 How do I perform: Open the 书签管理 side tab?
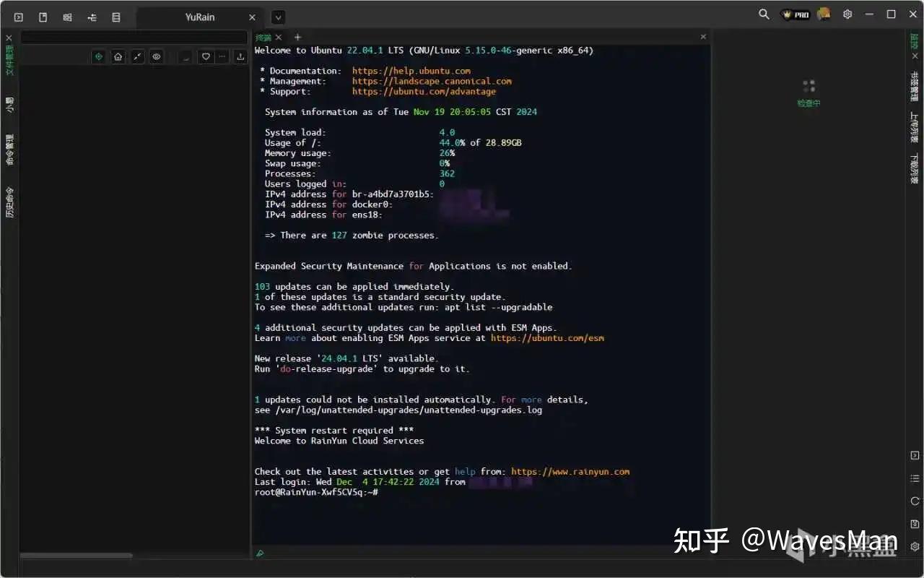(x=914, y=86)
